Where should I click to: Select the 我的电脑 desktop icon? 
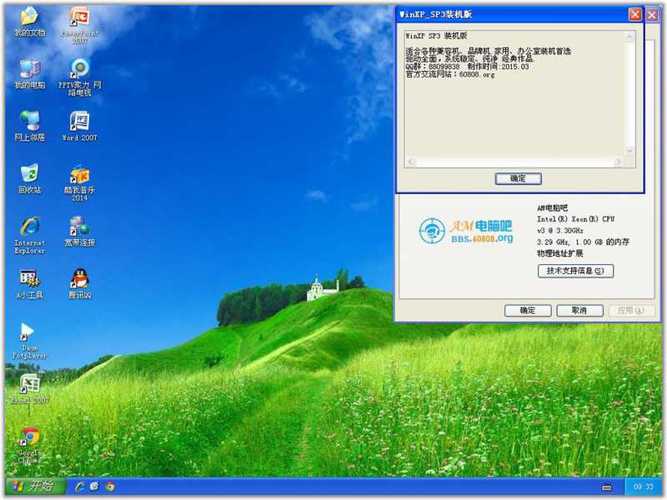[x=29, y=74]
